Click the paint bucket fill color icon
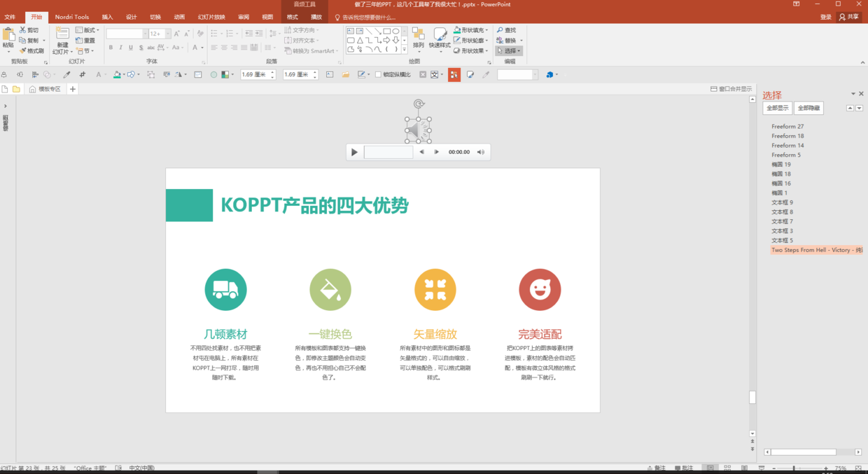Screen dimensions: 868x474 coord(117,74)
